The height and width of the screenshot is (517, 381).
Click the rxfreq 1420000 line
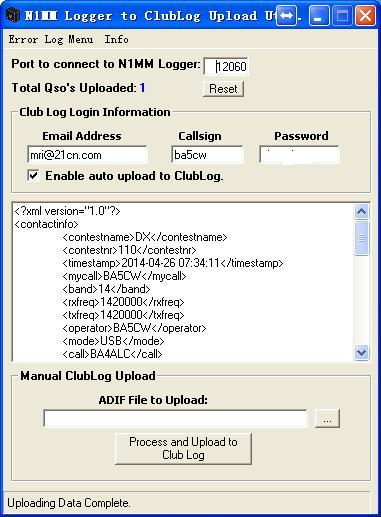[x=123, y=302]
